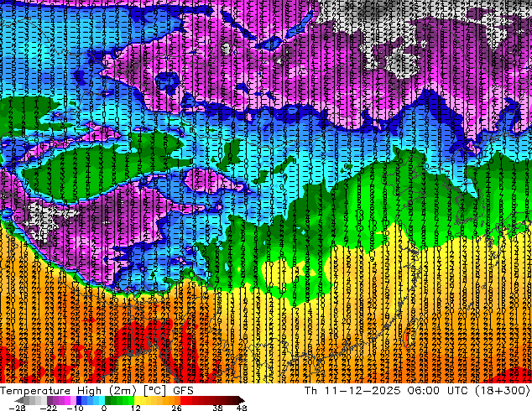Click the '06:00 UTC' time text

tap(439, 391)
